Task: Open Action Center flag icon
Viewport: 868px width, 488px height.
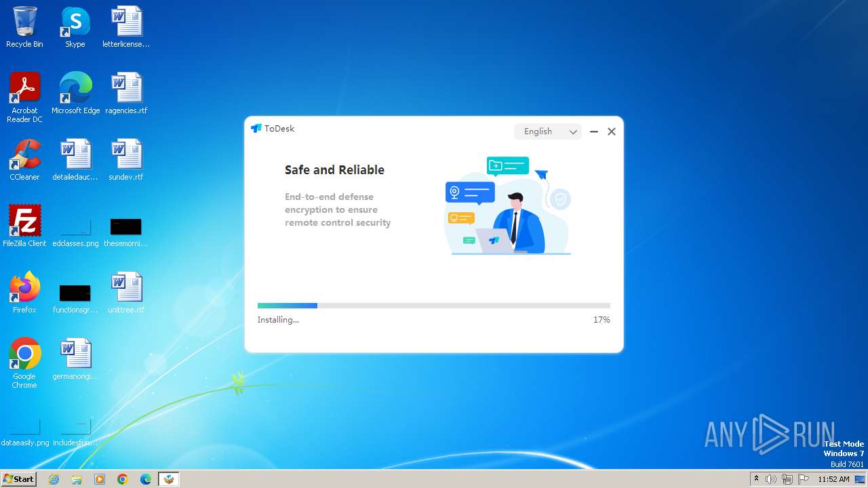Action: [804, 479]
